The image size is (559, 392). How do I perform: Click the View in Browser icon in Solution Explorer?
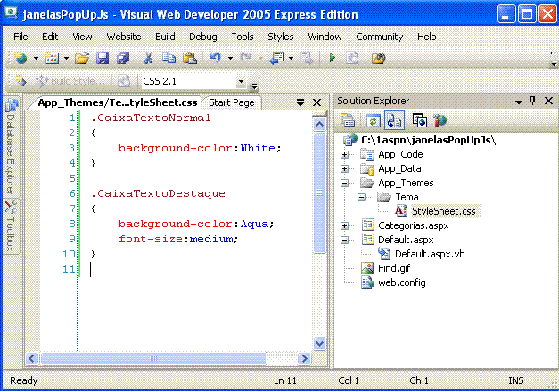(420, 120)
